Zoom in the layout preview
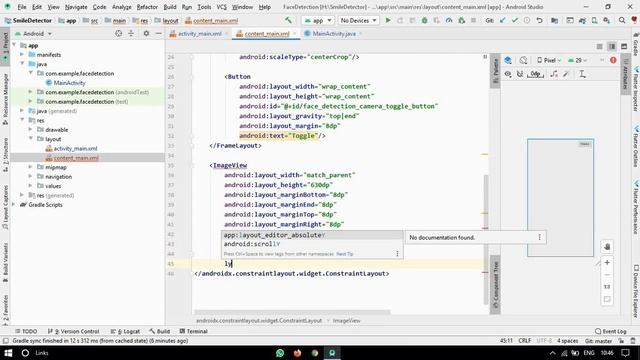 click(x=607, y=262)
